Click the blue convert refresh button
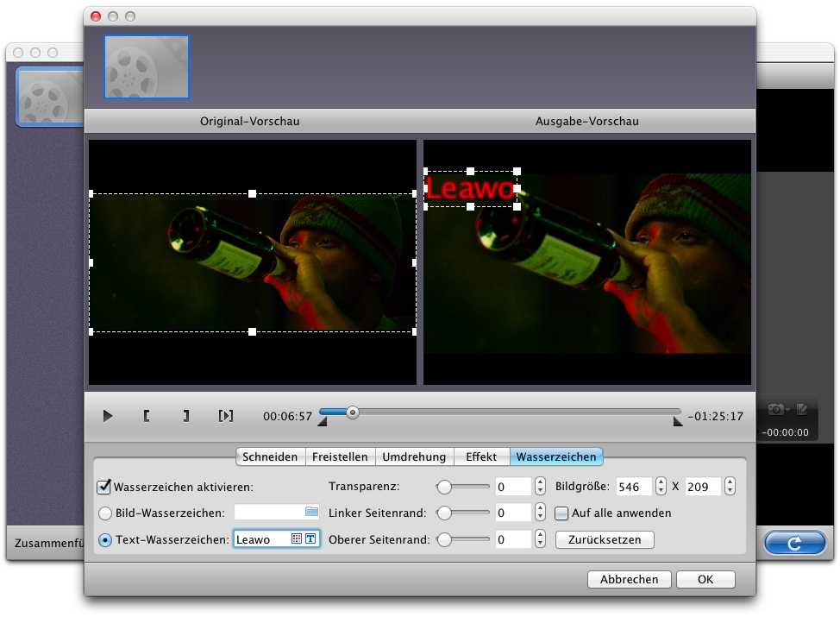Viewport: 840px width, 617px height. click(795, 544)
